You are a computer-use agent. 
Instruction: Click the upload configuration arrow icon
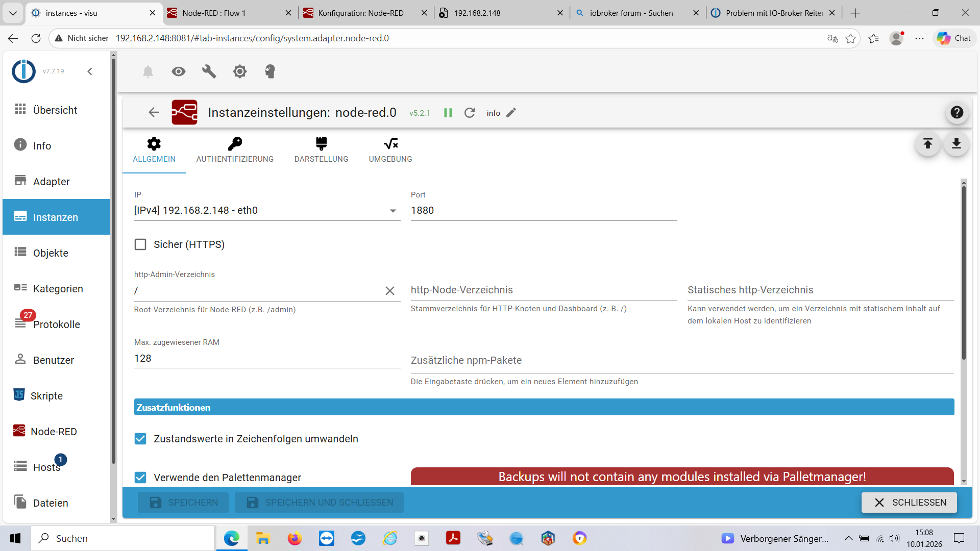(x=927, y=144)
